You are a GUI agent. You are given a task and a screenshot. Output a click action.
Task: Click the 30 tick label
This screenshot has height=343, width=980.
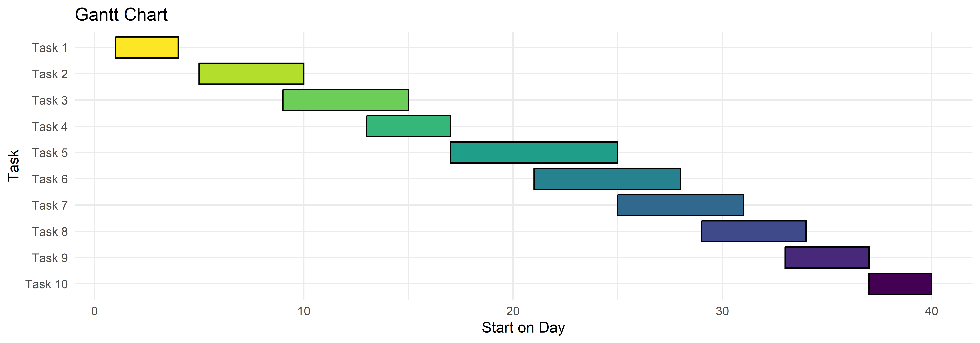click(722, 311)
